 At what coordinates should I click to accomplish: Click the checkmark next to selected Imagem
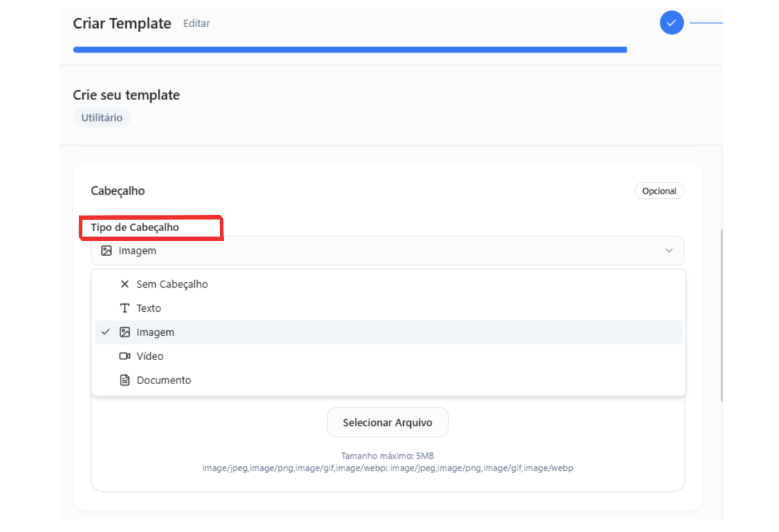point(106,332)
